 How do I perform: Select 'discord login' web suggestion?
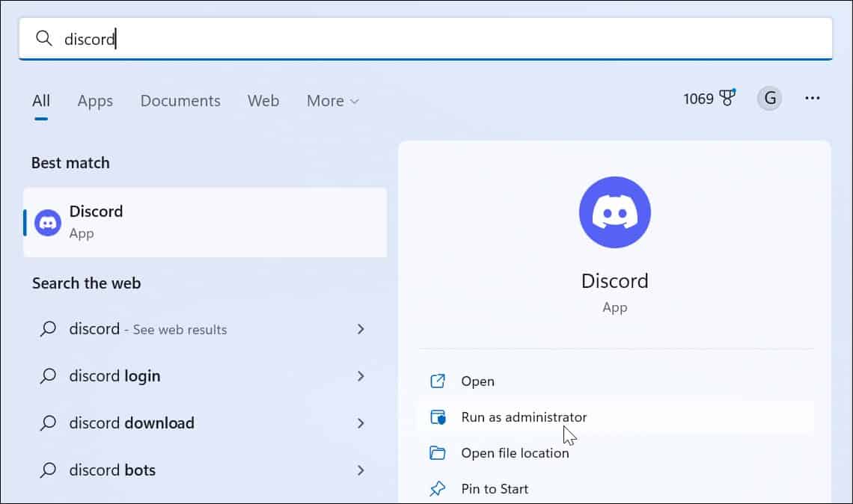coord(205,376)
